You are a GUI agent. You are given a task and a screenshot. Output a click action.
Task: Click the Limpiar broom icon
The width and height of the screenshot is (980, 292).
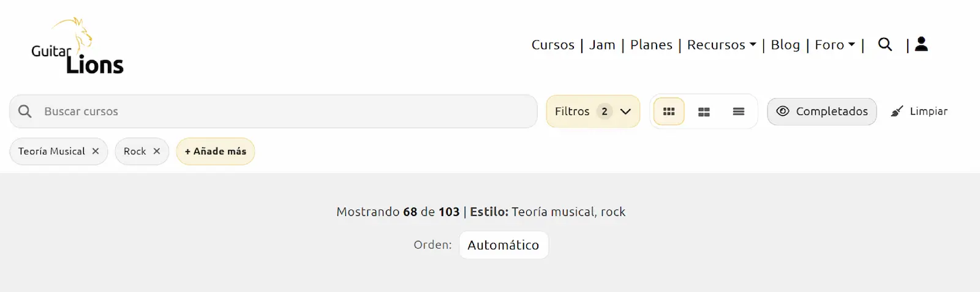pos(897,111)
